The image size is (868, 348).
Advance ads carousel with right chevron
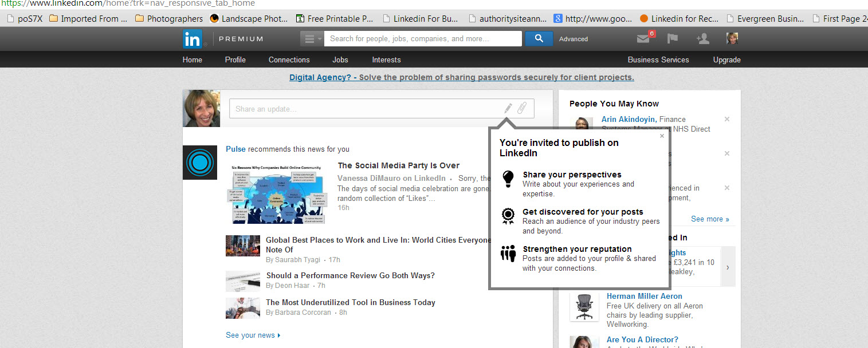[x=728, y=267]
